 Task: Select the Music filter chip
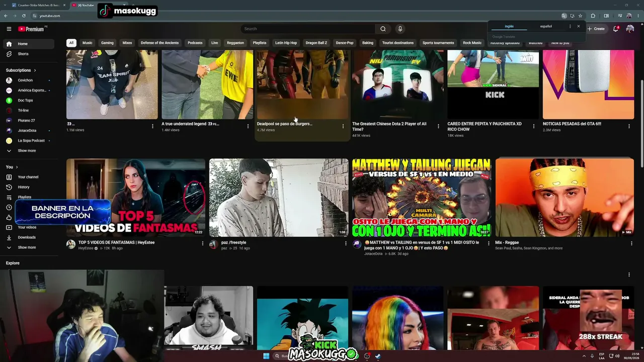click(88, 43)
